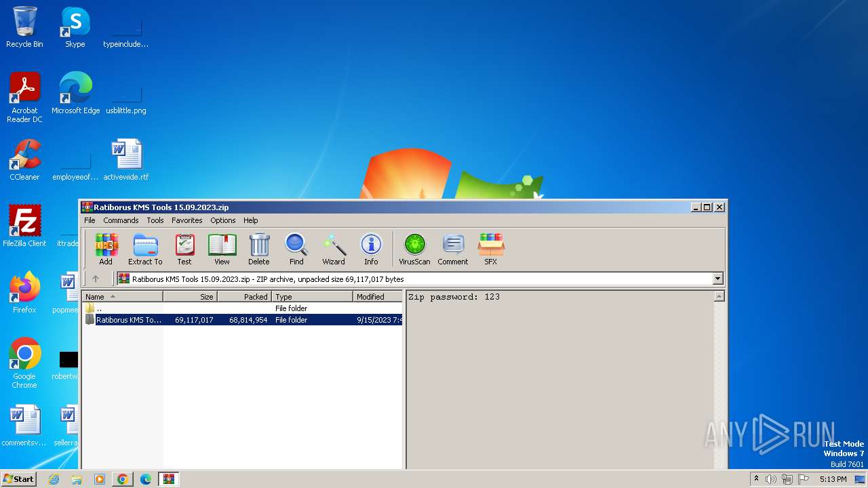This screenshot has height=488, width=868.
Task: Click the WinRAR title bar icon
Action: coord(87,207)
